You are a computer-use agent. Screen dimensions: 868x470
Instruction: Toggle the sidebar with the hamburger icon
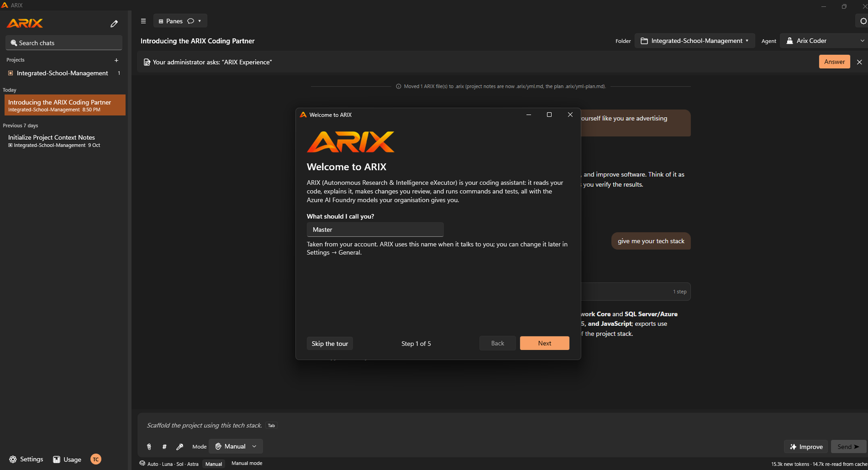[143, 21]
